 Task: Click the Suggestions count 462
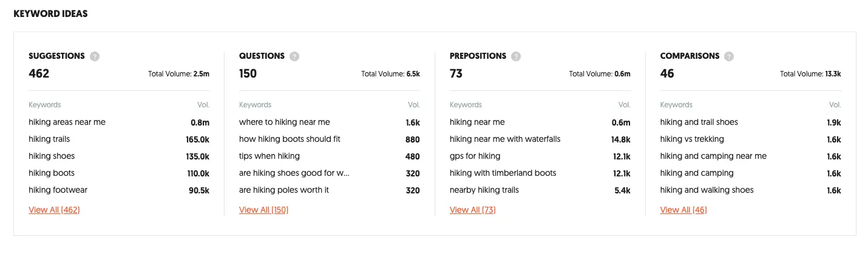tap(39, 73)
